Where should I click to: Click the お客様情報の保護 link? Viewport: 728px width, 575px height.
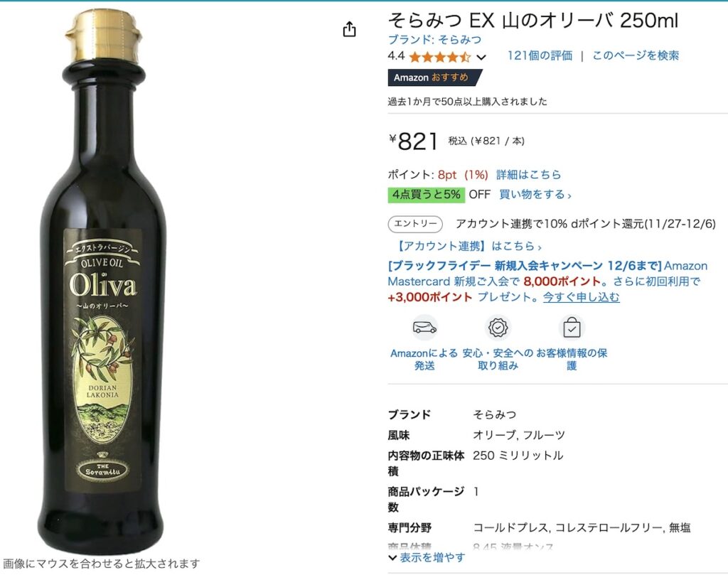tap(572, 359)
